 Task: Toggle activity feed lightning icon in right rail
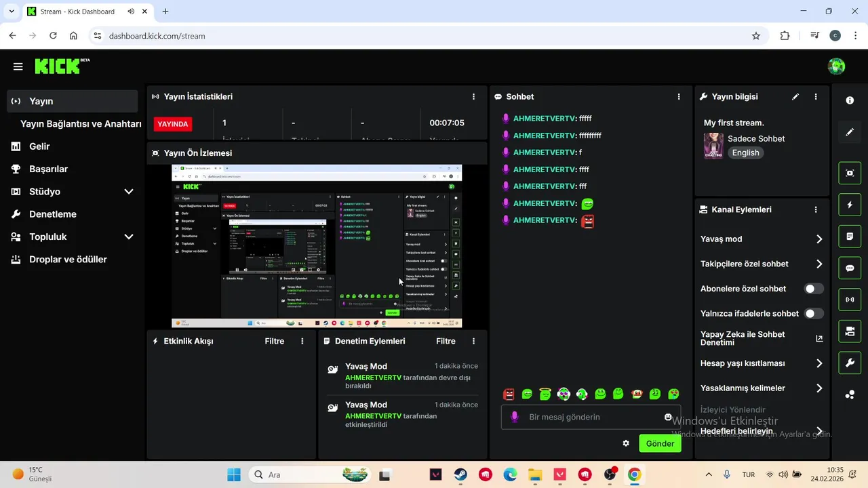850,205
